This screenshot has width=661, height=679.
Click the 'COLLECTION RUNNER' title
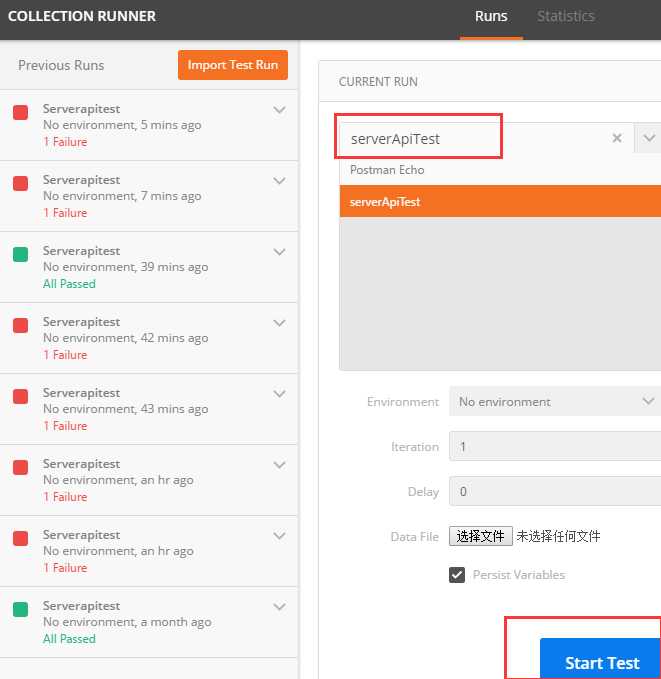pyautogui.click(x=82, y=16)
